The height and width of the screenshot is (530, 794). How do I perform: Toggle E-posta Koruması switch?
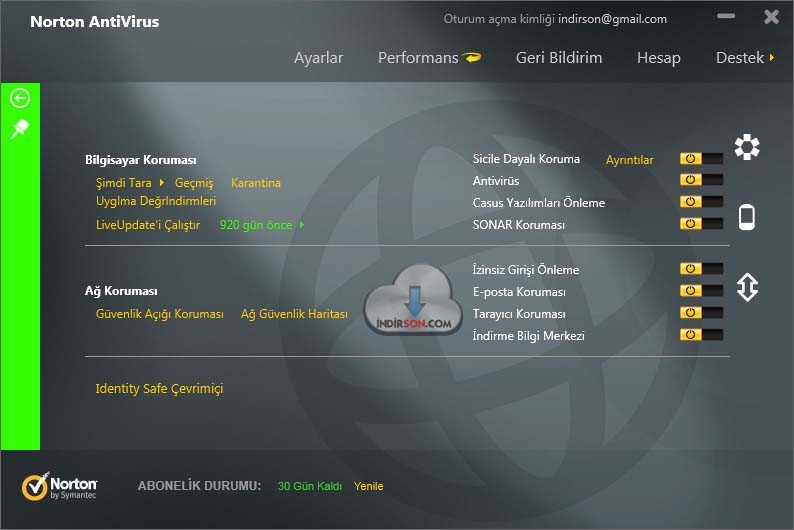pos(701,291)
